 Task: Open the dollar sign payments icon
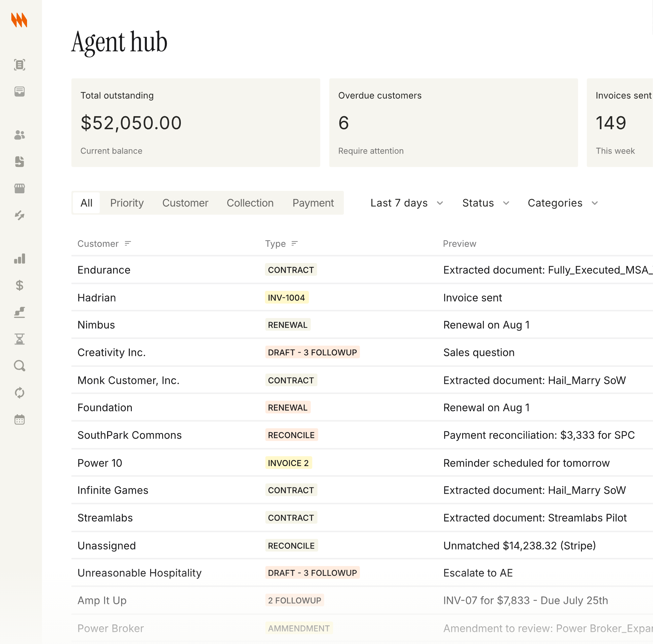[x=20, y=285]
